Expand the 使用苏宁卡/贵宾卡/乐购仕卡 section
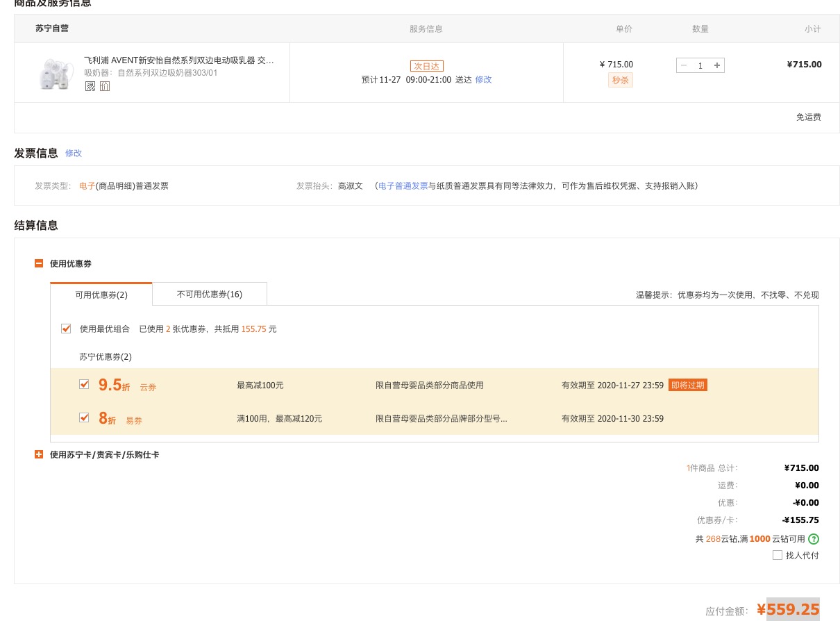Viewport: 840px width, 621px height. click(x=39, y=455)
